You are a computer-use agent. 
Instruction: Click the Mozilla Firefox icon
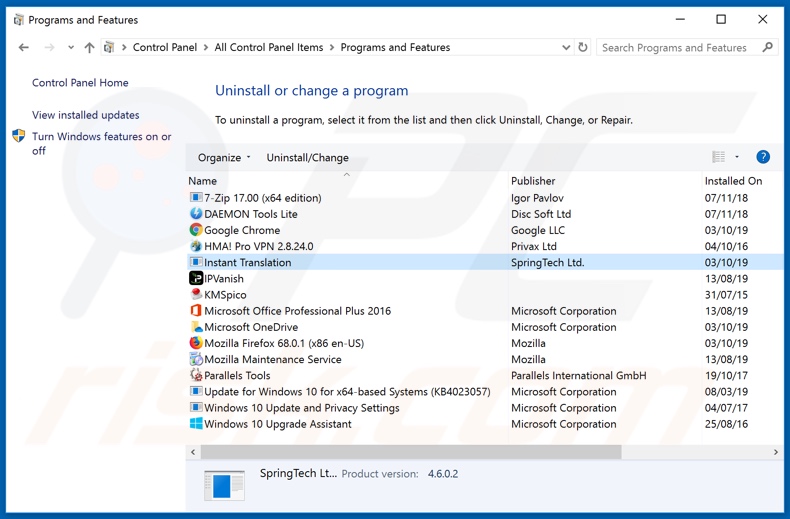pos(195,343)
